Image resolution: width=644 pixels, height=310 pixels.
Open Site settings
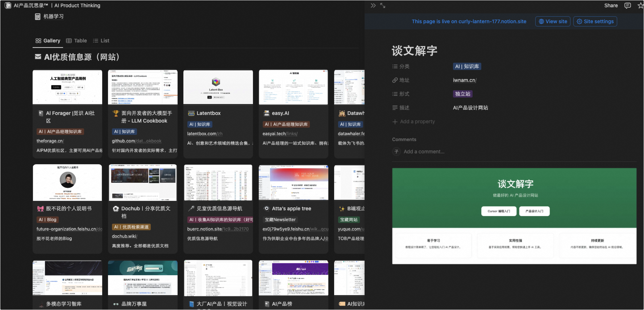tap(595, 21)
